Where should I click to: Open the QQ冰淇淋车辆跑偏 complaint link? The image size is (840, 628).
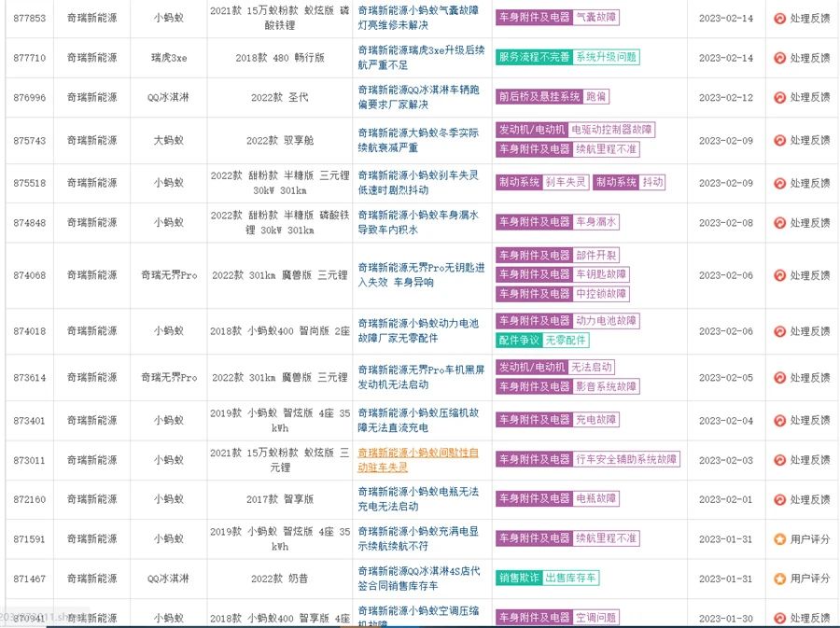pos(418,97)
